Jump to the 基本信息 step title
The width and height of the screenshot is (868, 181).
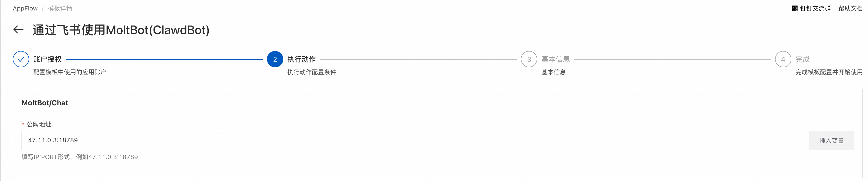555,59
